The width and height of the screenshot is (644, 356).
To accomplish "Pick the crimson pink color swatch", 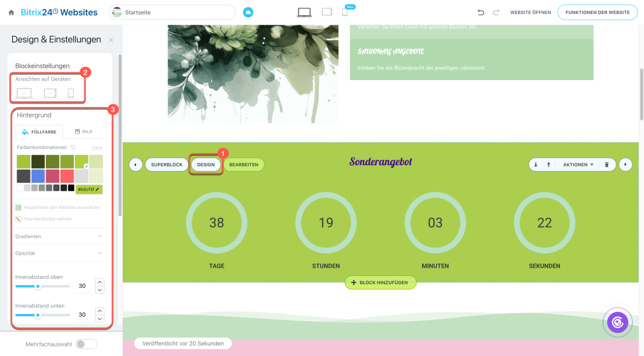I will (52, 176).
